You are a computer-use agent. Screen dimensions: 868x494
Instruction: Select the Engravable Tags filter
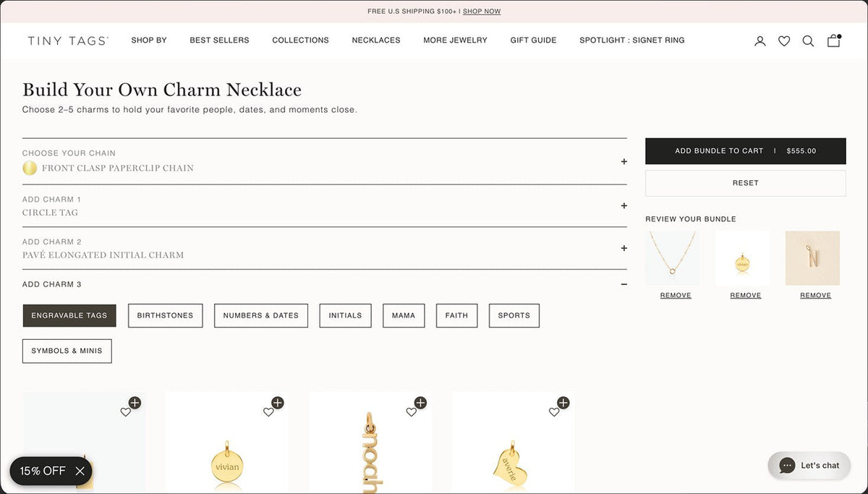click(69, 315)
